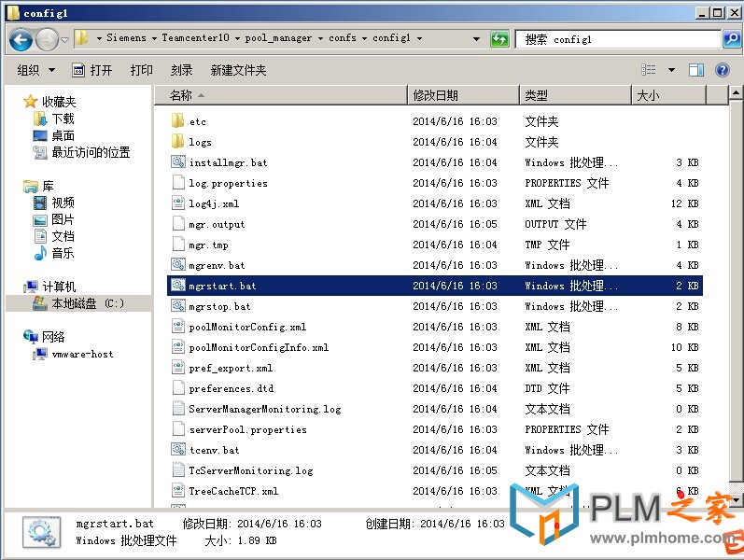Image resolution: width=744 pixels, height=560 pixels.
Task: Select 计算机 in the navigation pane
Action: click(49, 287)
